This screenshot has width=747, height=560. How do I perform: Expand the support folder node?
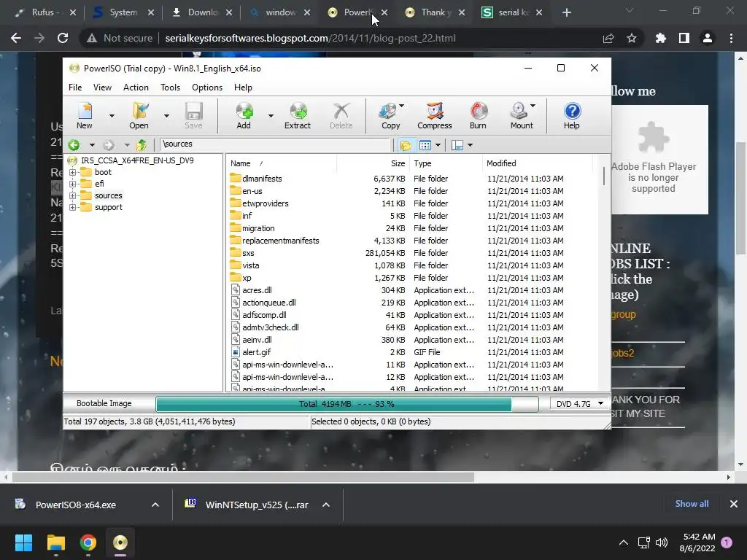[x=72, y=207]
